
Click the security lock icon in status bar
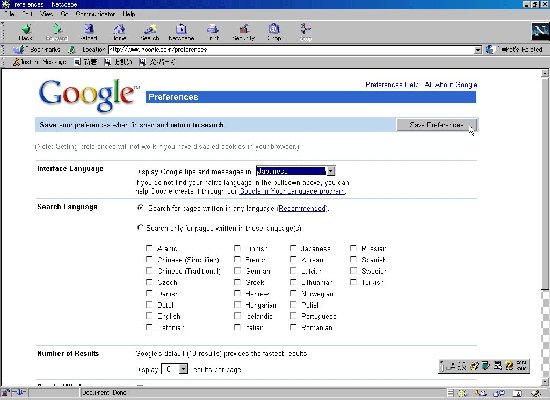coord(5,392)
